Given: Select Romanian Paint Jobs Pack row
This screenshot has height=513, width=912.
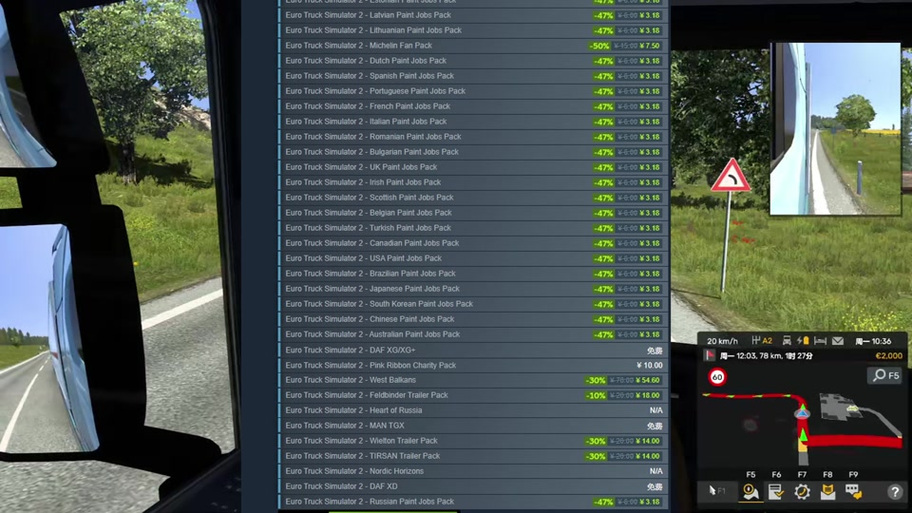Looking at the screenshot, I should 473,137.
